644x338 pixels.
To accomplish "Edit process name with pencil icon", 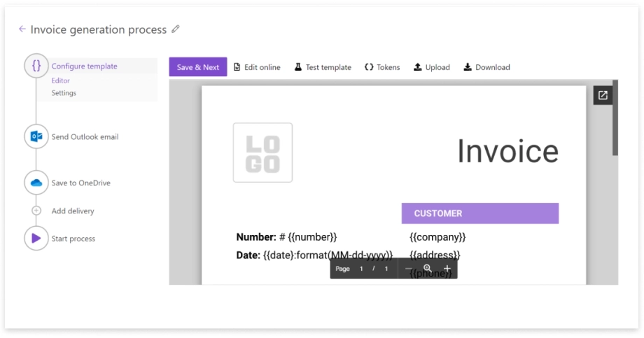I will point(176,29).
